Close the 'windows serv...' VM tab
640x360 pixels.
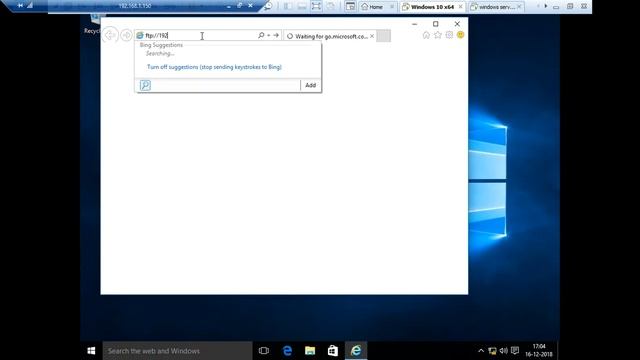click(519, 7)
